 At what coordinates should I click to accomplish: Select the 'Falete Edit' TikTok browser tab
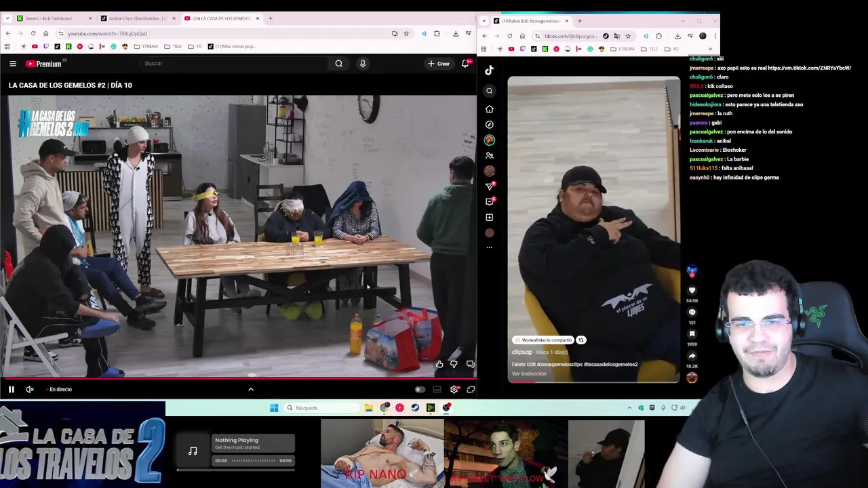[531, 21]
